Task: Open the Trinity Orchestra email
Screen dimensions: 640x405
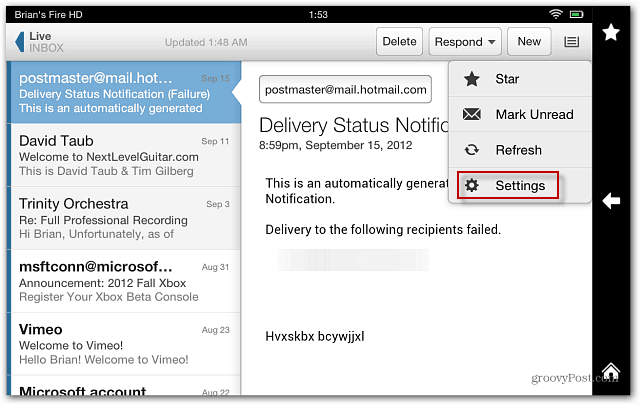Action: point(124,218)
